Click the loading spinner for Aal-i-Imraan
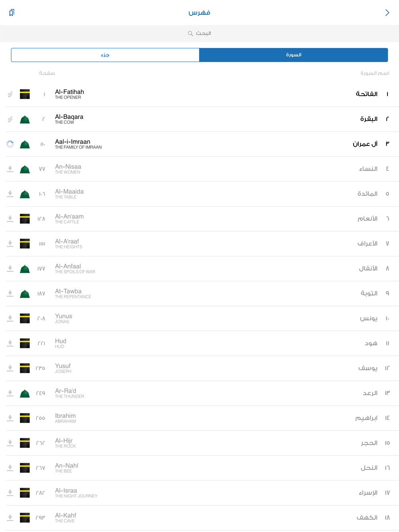The height and width of the screenshot is (532, 399). point(10,144)
